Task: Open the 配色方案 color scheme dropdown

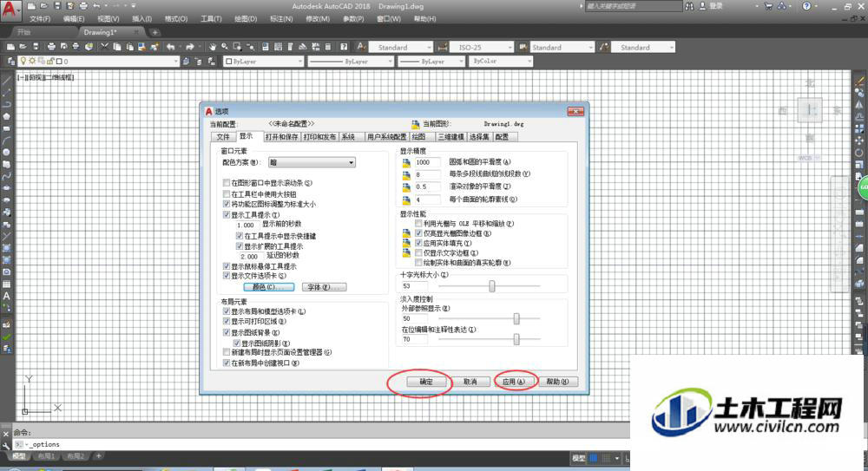Action: point(312,162)
